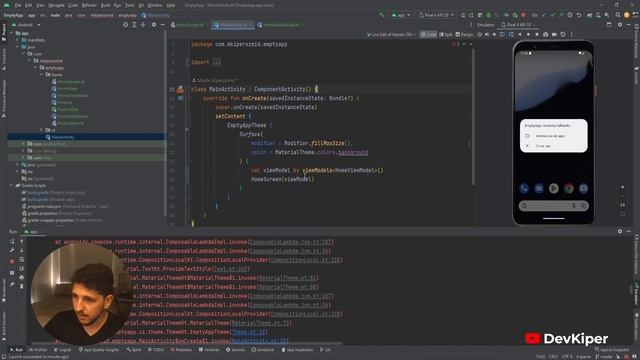Switch to the HomeScreen.kt editor tab

190,25
